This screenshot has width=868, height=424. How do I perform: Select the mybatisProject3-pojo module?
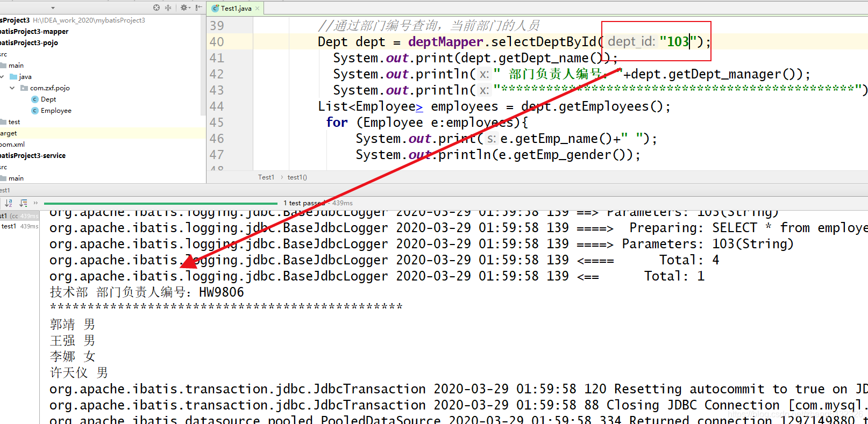pyautogui.click(x=29, y=43)
